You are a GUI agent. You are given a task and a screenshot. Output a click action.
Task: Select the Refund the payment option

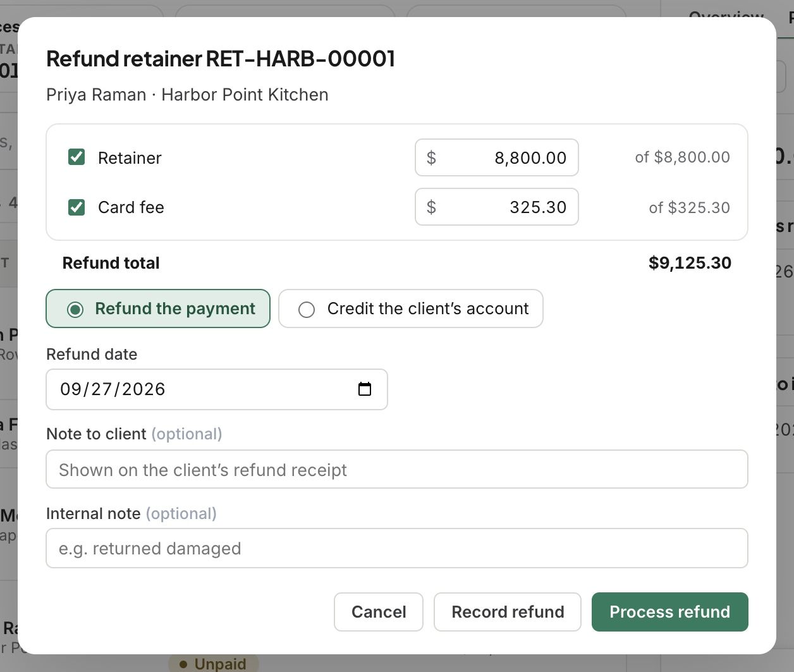158,309
